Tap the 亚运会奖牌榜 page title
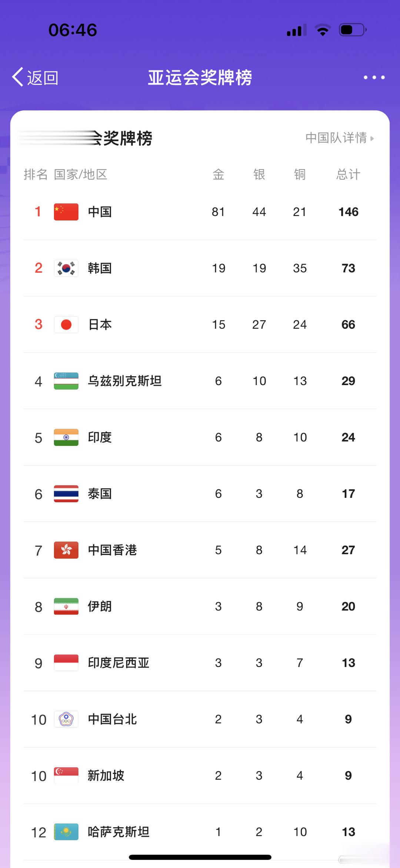Screen dimensions: 400x868 200,77
